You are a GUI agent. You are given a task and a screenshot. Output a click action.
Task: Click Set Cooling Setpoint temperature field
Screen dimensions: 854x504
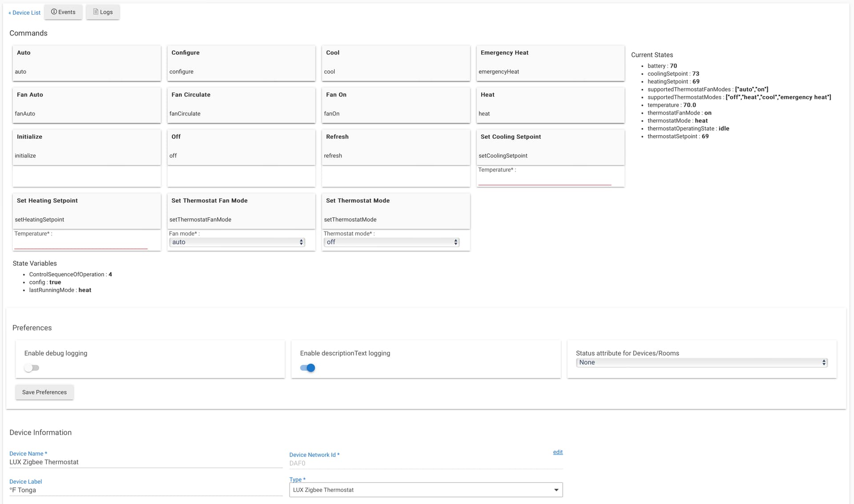pyautogui.click(x=544, y=180)
